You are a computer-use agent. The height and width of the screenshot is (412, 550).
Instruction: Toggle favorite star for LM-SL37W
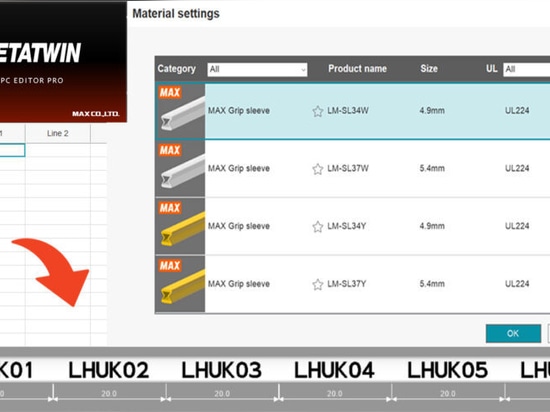pyautogui.click(x=317, y=169)
